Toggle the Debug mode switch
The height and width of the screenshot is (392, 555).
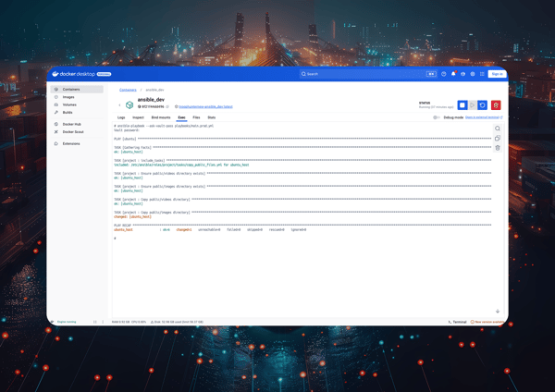[x=437, y=117]
